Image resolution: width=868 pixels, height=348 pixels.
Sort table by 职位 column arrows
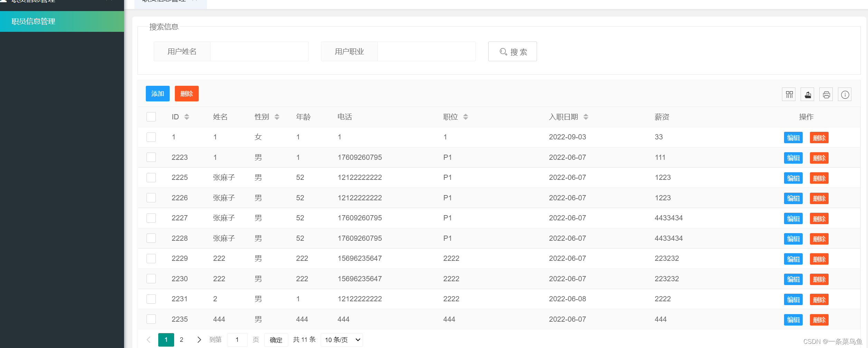click(x=465, y=117)
